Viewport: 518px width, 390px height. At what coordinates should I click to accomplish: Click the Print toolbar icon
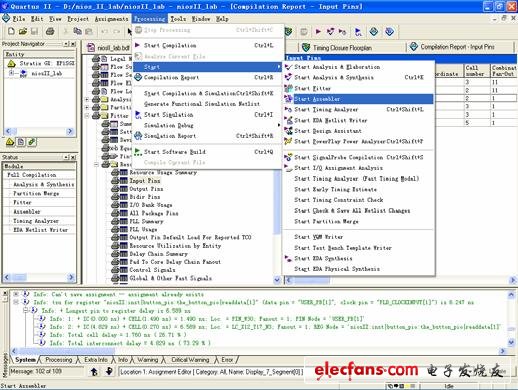click(50, 31)
